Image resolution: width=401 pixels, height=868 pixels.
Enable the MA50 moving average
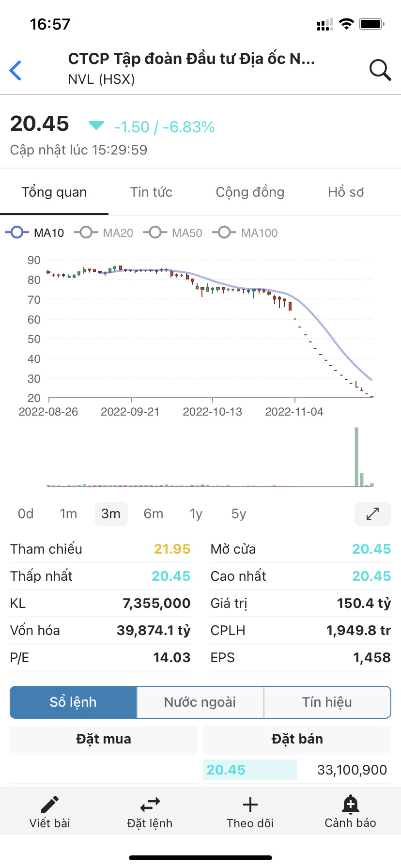[173, 233]
